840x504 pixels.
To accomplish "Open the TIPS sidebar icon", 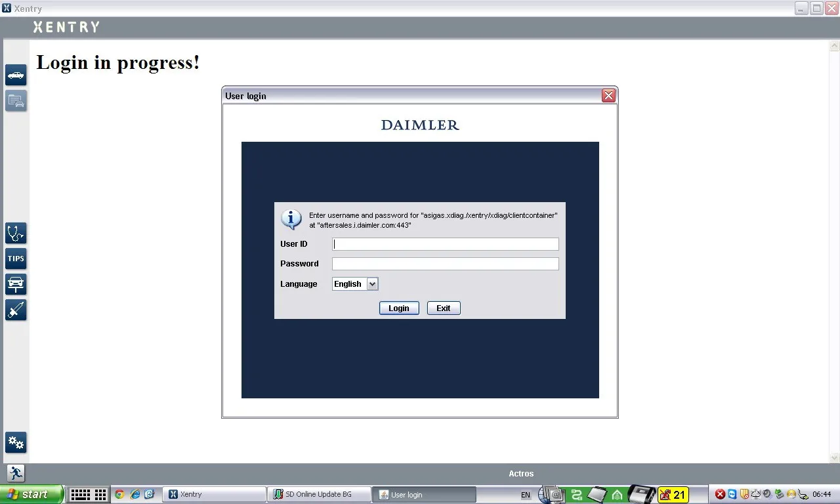I will (x=16, y=259).
